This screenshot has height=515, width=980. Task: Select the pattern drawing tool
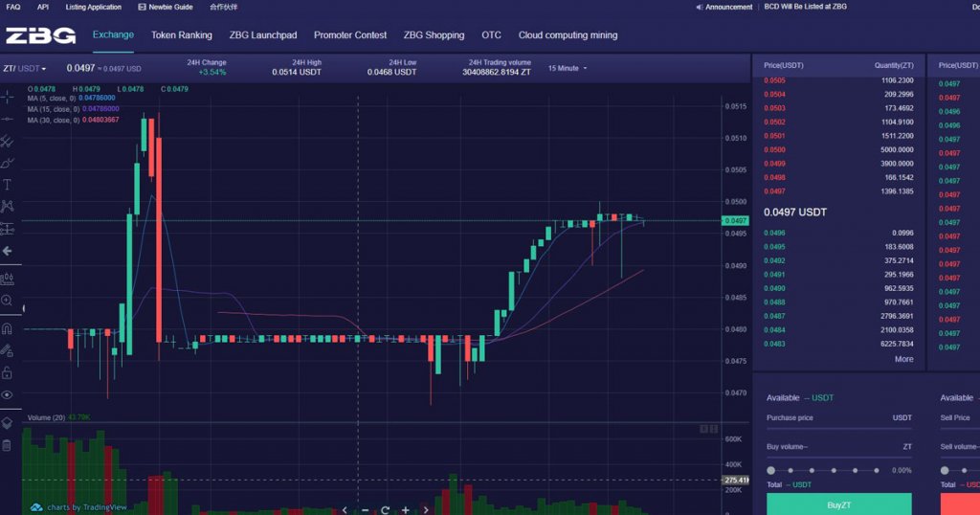(x=7, y=206)
